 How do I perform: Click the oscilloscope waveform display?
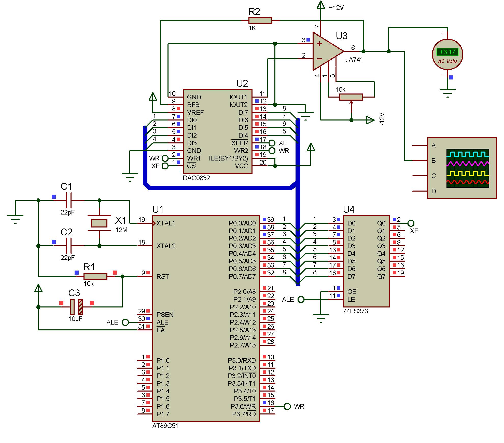click(x=468, y=168)
